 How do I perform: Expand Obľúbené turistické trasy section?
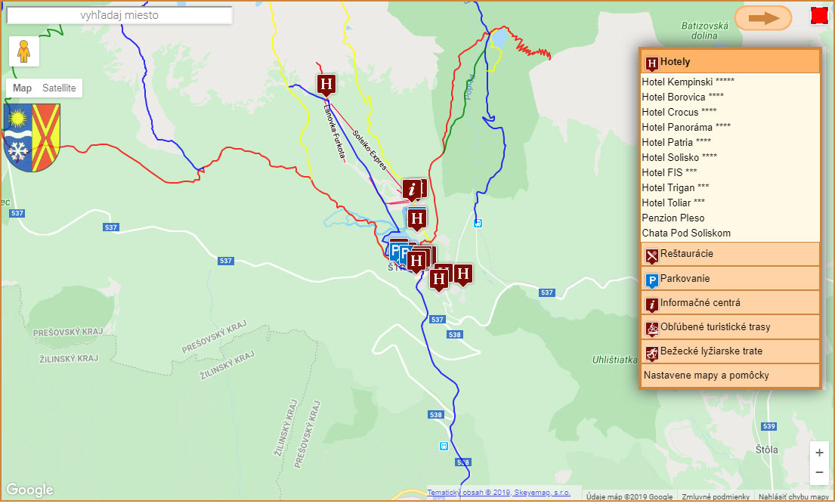tap(729, 327)
